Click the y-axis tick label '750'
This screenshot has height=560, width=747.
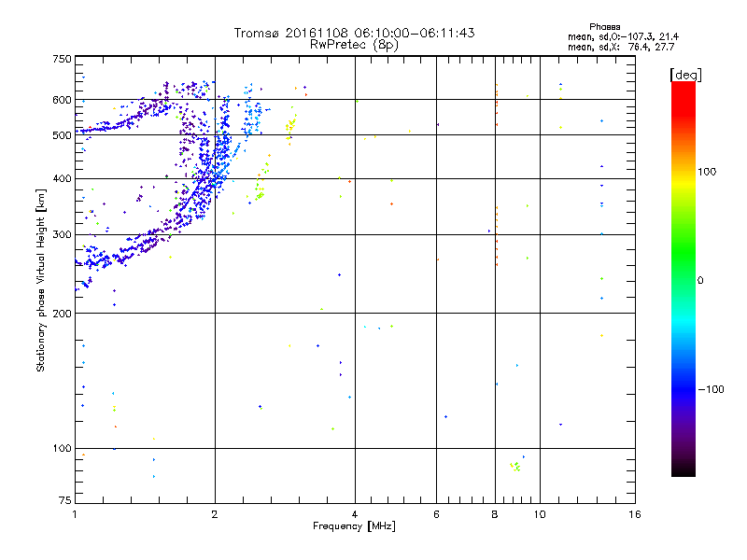click(63, 59)
